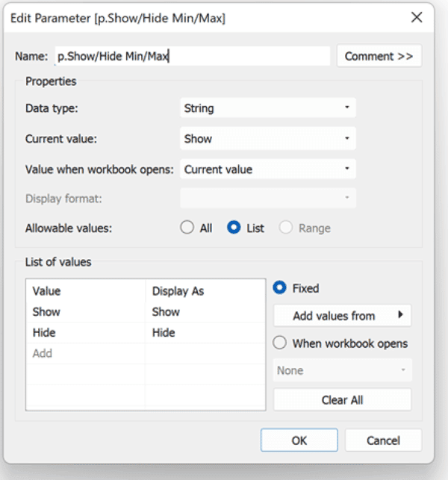
Task: Select the Hide value cell
Action: tap(85, 333)
